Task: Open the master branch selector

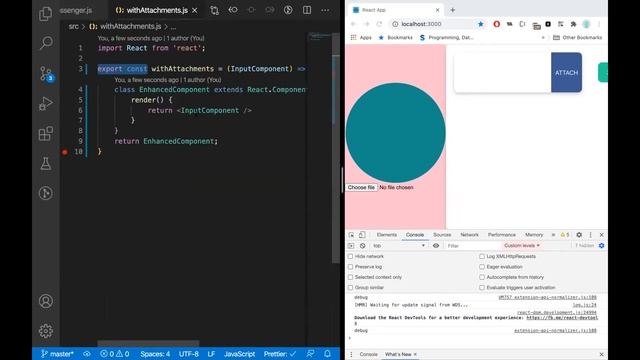Action: coord(57,354)
